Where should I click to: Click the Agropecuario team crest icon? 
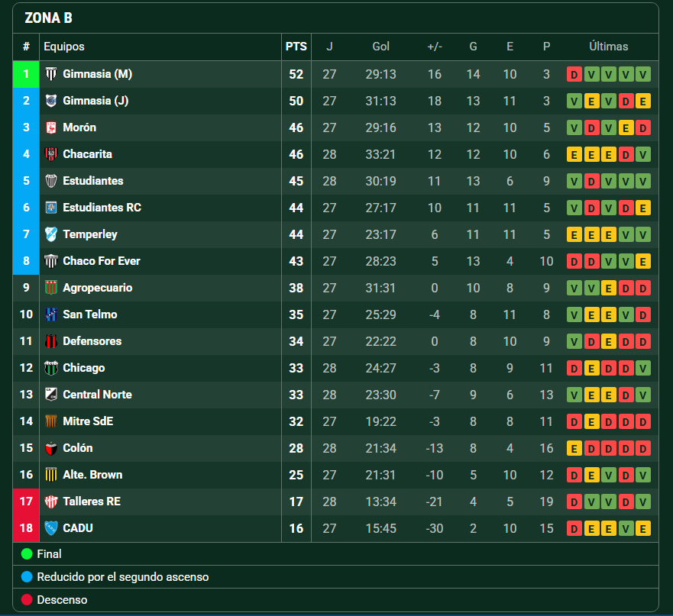click(x=51, y=288)
